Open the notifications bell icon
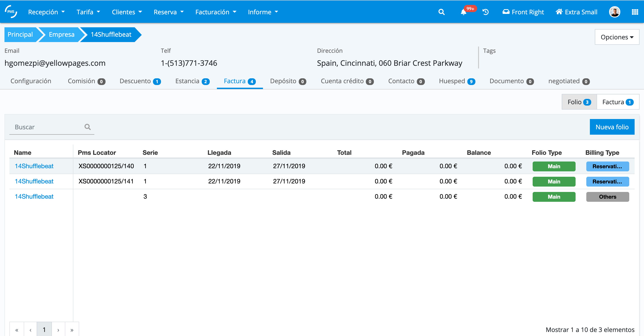Image resolution: width=644 pixels, height=336 pixels. [x=463, y=12]
